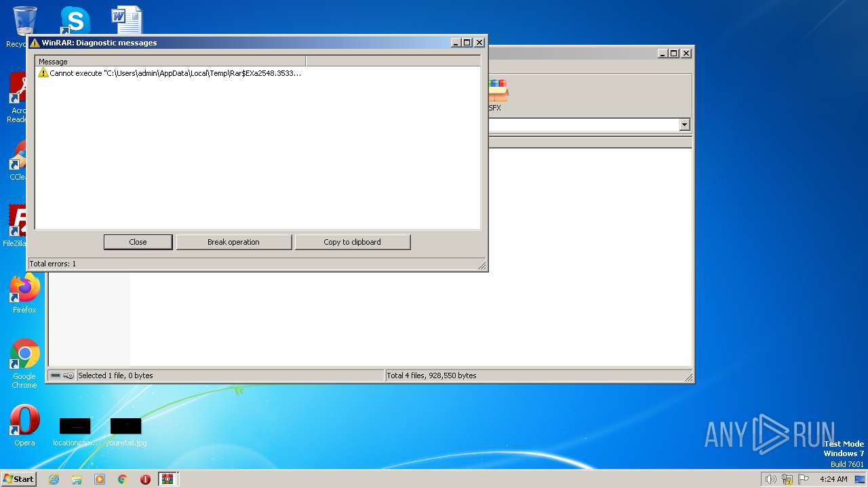The height and width of the screenshot is (488, 868).
Task: Expand the WinRAR address bar dropdown
Action: pos(684,125)
